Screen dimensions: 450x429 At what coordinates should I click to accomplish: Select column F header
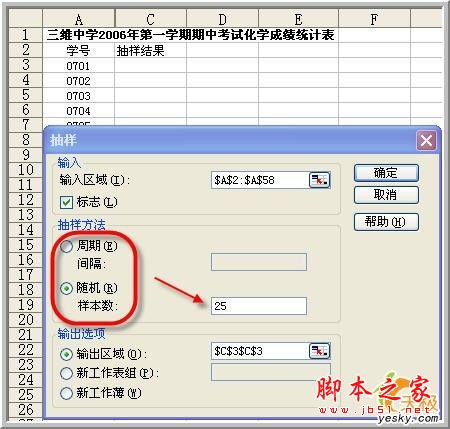point(374,19)
